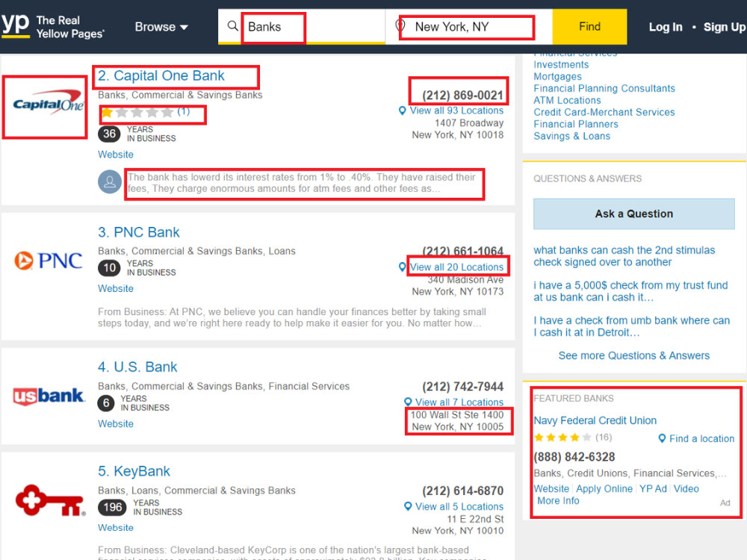Click View all 7 Locations link
Image resolution: width=747 pixels, height=560 pixels.
459,402
